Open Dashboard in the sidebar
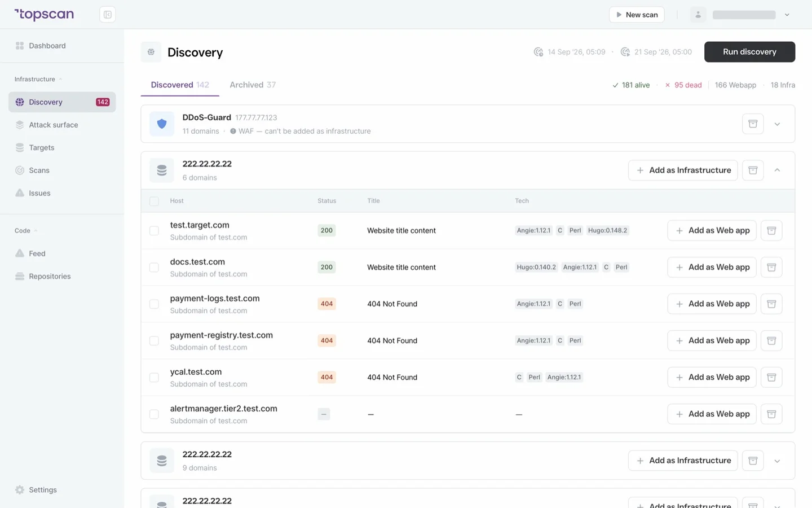 click(x=62, y=46)
